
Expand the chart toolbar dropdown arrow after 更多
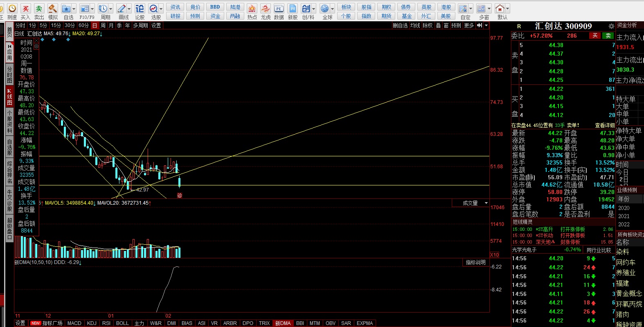[486, 25]
